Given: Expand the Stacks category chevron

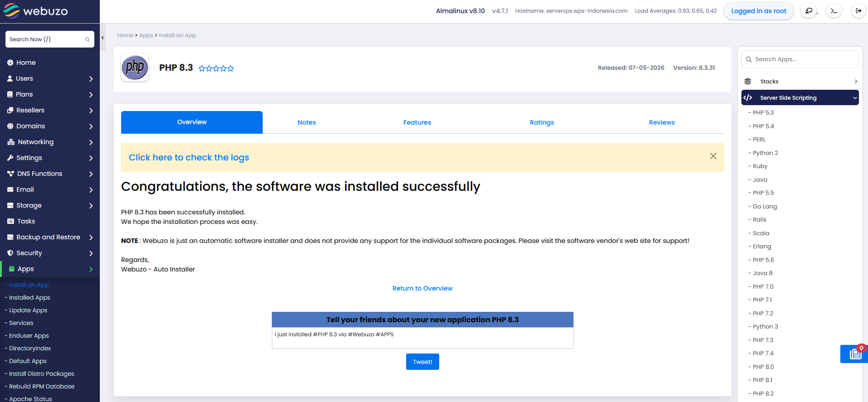Looking at the screenshot, I should point(856,82).
